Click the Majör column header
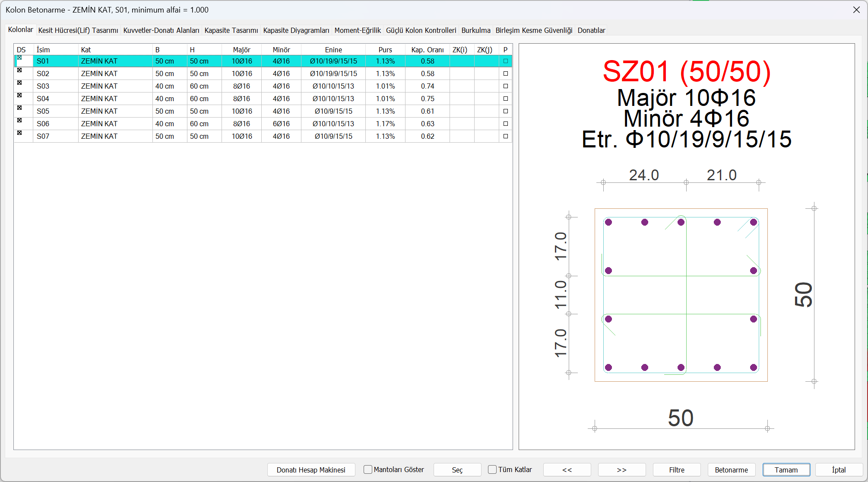The height and width of the screenshot is (482, 868). click(241, 50)
